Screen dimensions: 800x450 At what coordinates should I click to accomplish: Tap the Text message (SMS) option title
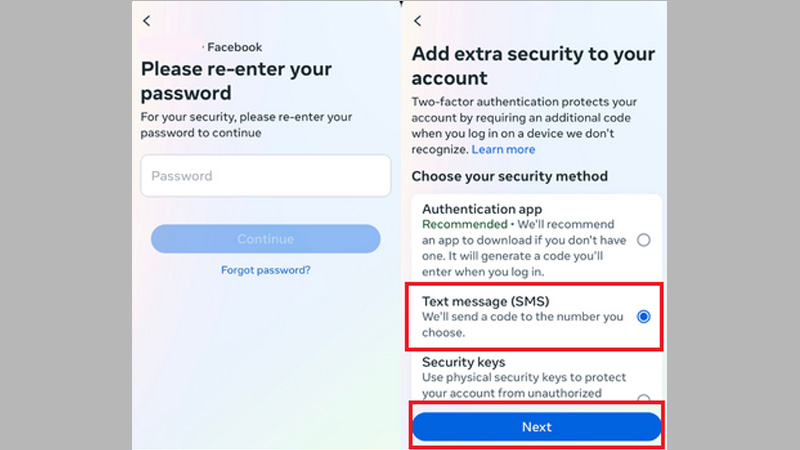(x=486, y=300)
